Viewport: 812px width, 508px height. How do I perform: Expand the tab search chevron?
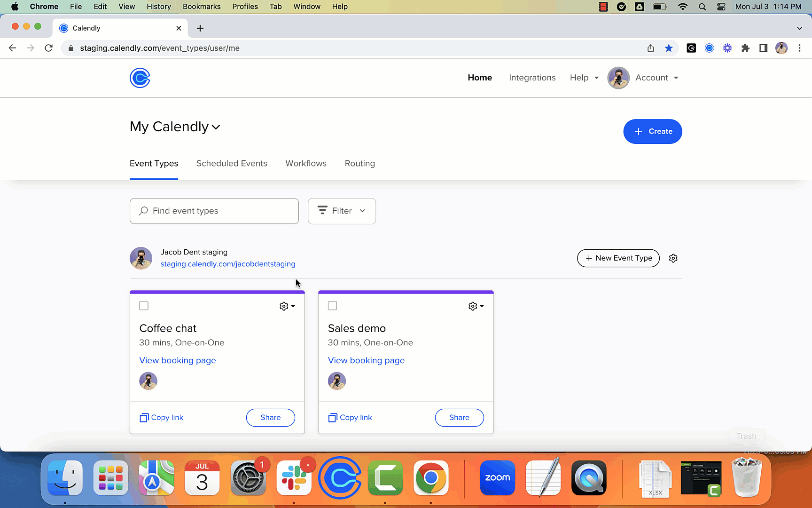coord(799,28)
